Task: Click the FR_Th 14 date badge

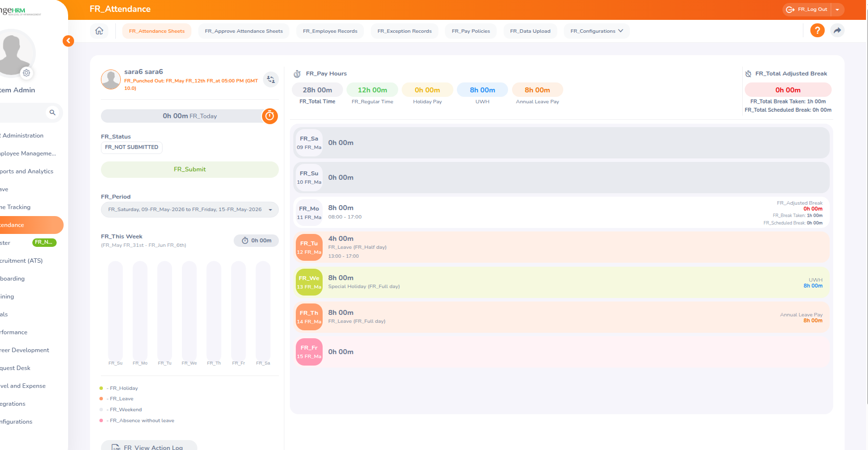Action: pyautogui.click(x=309, y=317)
